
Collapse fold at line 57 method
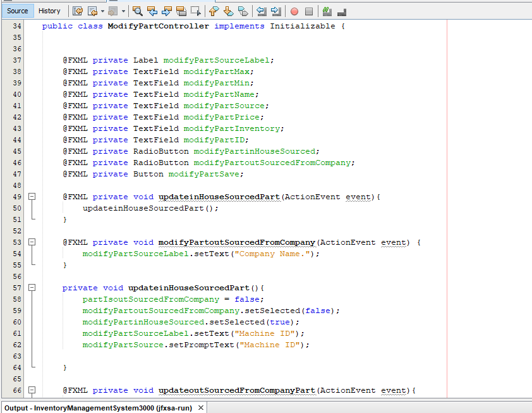click(32, 287)
